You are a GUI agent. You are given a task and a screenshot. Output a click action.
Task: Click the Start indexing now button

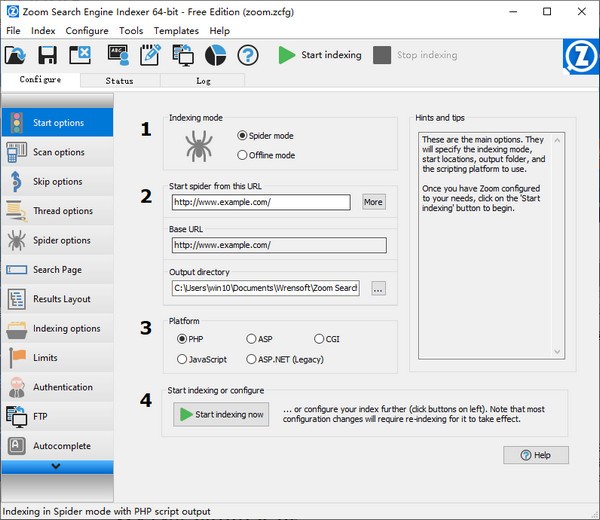(221, 414)
